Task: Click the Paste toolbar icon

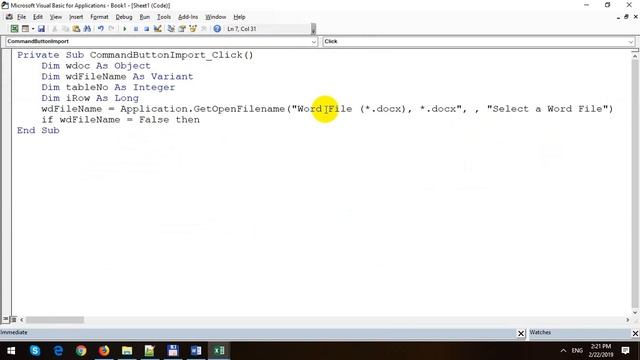Action: click(x=76, y=29)
